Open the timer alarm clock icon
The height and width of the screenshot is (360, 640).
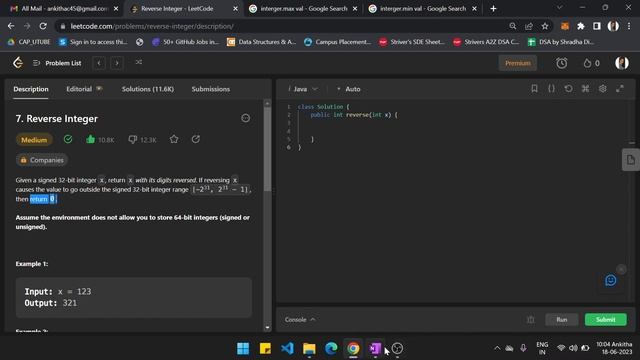tap(562, 63)
